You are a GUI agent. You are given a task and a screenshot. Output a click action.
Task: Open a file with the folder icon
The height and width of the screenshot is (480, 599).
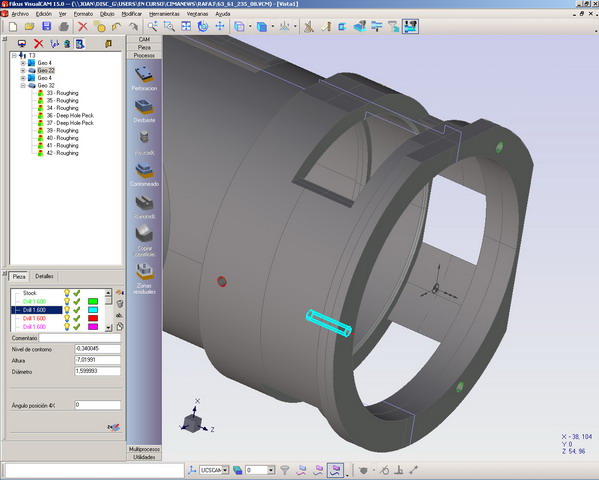29,26
